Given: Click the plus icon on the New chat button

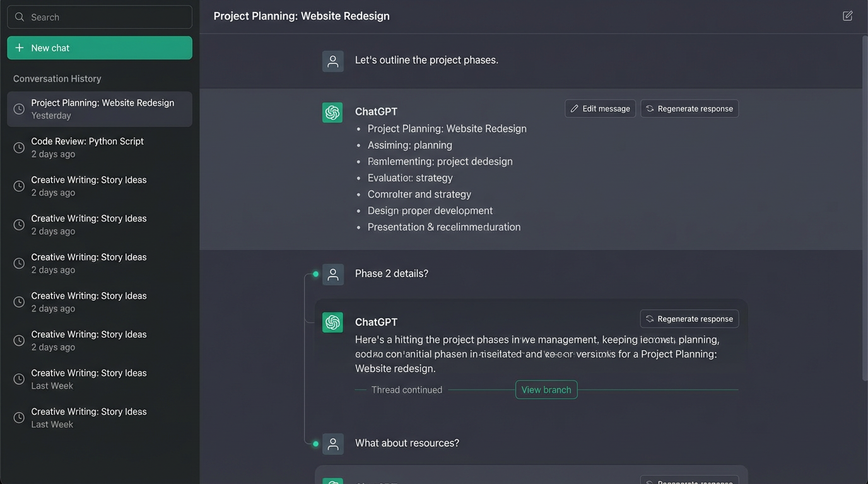Looking at the screenshot, I should click(x=19, y=47).
